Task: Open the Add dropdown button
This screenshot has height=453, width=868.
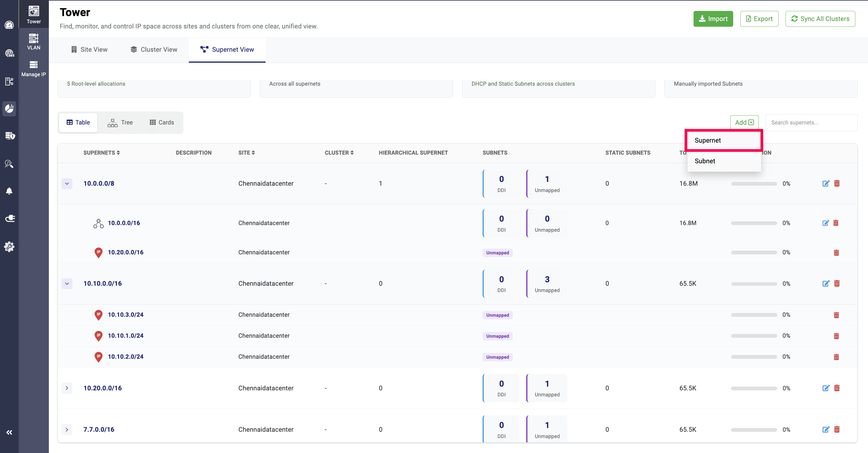Action: 744,122
